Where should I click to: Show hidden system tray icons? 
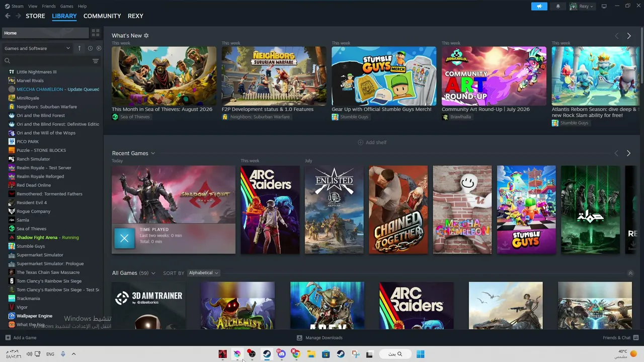tap(73, 354)
